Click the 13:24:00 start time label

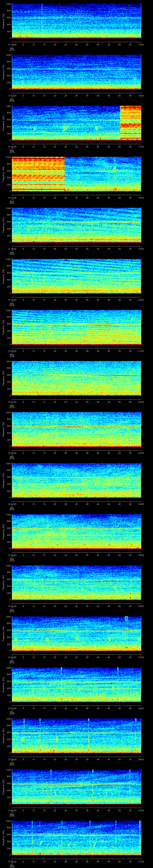[x=12, y=555]
